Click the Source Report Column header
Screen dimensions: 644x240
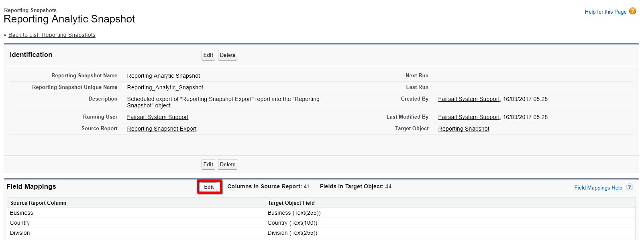click(x=38, y=203)
